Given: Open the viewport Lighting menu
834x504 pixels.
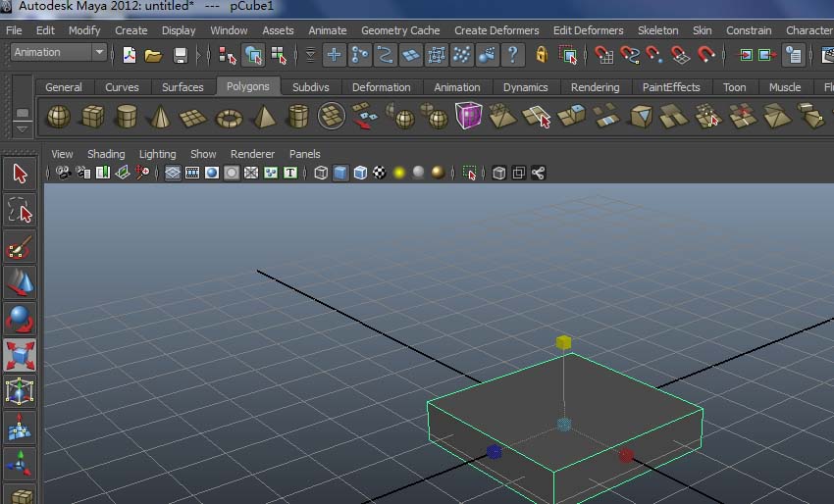Looking at the screenshot, I should click(157, 154).
